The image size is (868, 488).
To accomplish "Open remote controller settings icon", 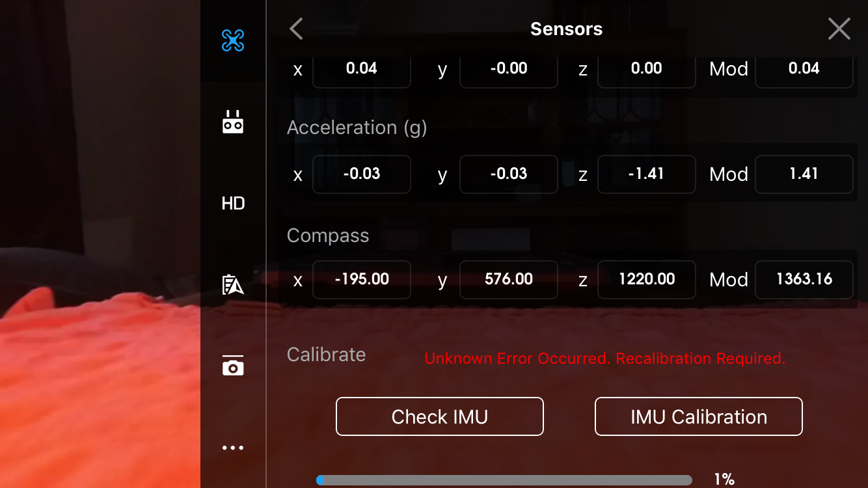I will click(232, 122).
